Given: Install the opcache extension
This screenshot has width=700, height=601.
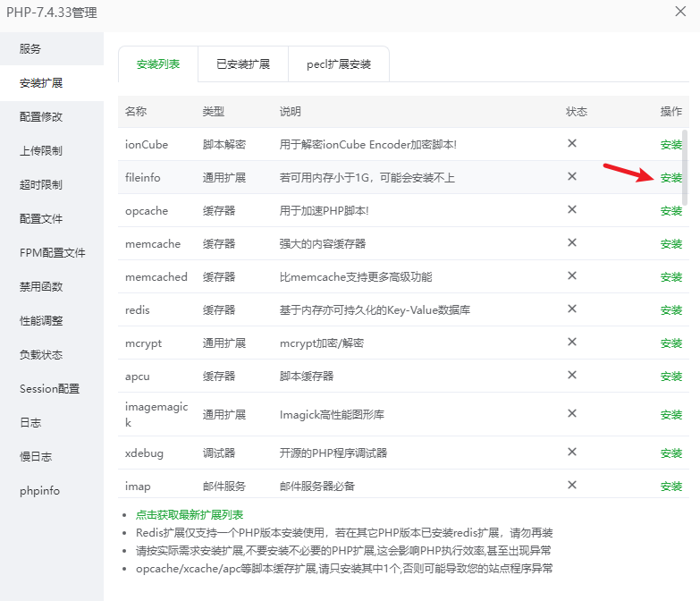Looking at the screenshot, I should click(670, 211).
